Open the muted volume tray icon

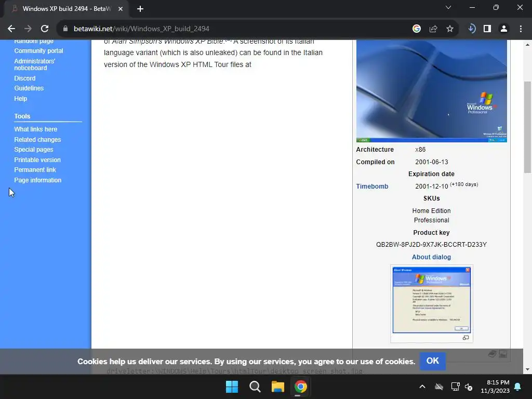pyautogui.click(x=469, y=387)
